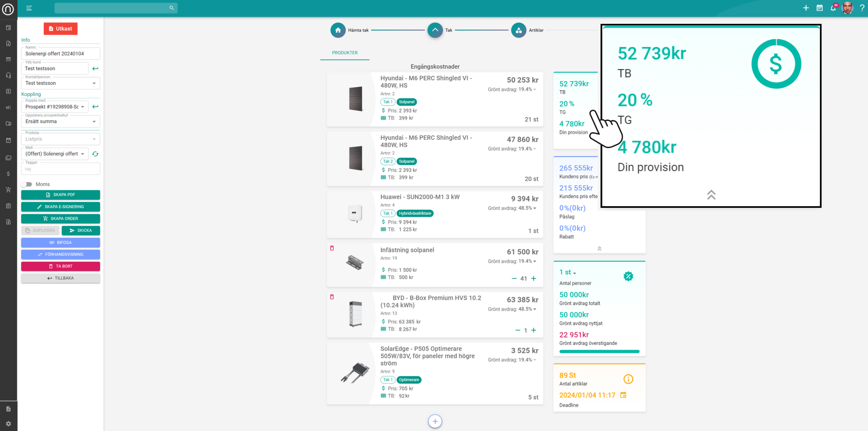Image resolution: width=868 pixels, height=431 pixels.
Task: Decrease Infästning solpanel quantity with minus
Action: click(514, 279)
